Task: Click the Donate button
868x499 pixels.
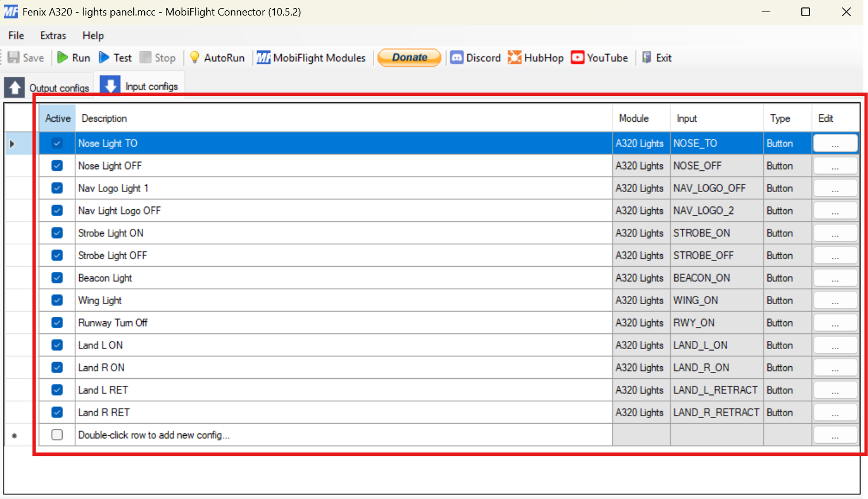Action: tap(409, 57)
